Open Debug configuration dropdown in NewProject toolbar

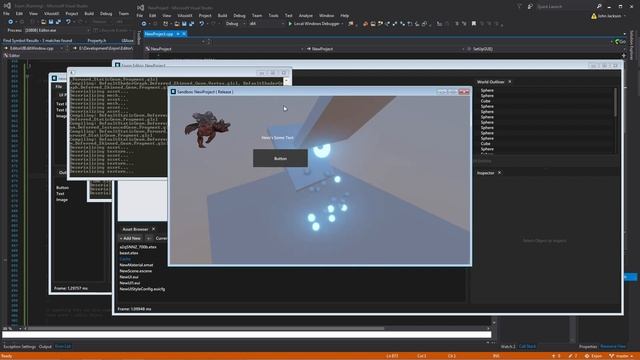(x=235, y=24)
